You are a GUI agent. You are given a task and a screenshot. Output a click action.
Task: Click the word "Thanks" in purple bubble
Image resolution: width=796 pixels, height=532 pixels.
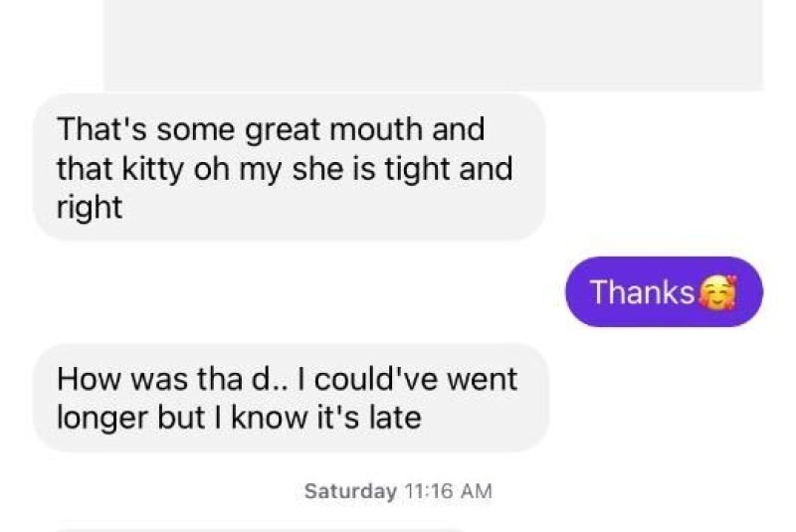click(642, 292)
